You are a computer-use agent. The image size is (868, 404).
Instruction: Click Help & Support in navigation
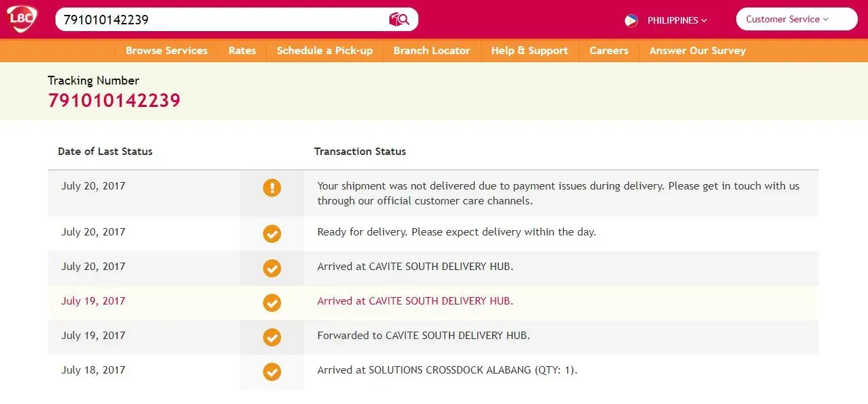click(x=529, y=51)
